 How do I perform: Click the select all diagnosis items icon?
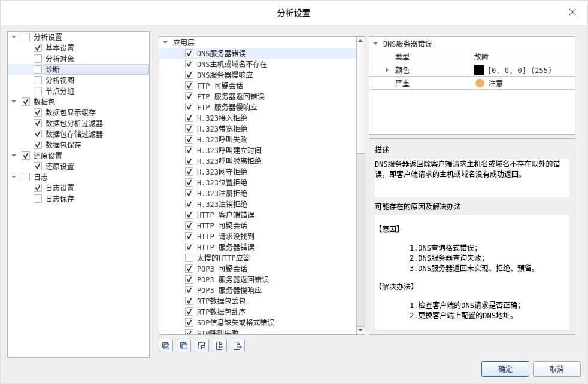point(166,345)
